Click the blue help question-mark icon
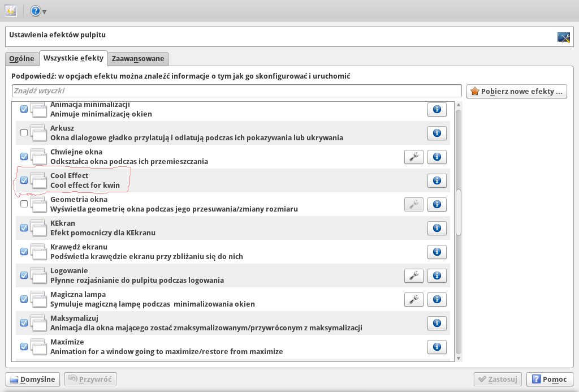 point(35,11)
